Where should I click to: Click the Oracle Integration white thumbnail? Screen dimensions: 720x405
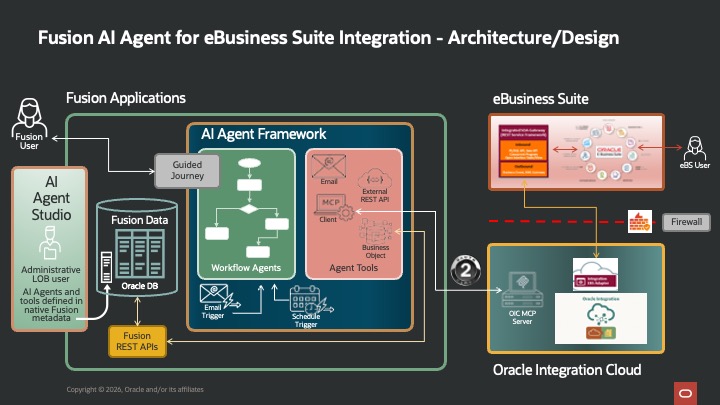point(601,319)
